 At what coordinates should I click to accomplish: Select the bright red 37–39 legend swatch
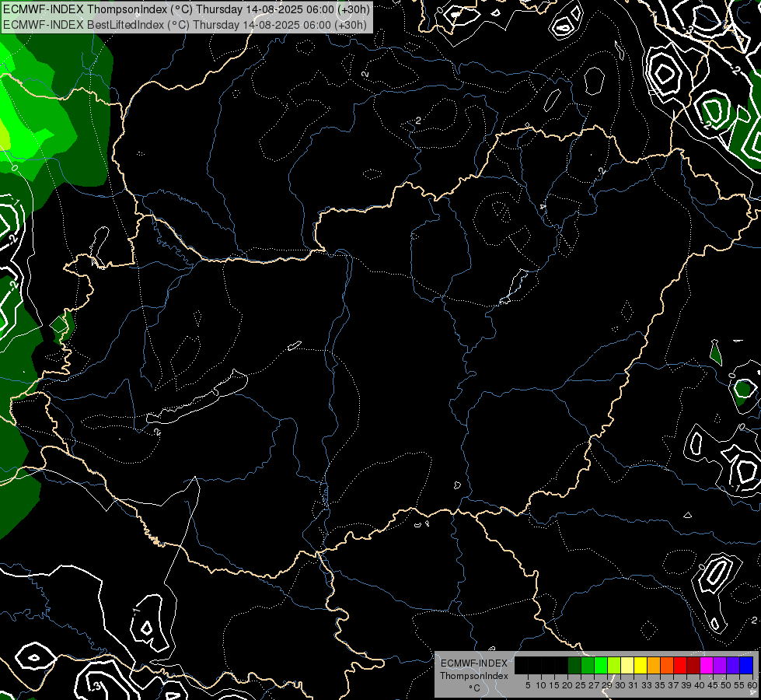tap(680, 665)
